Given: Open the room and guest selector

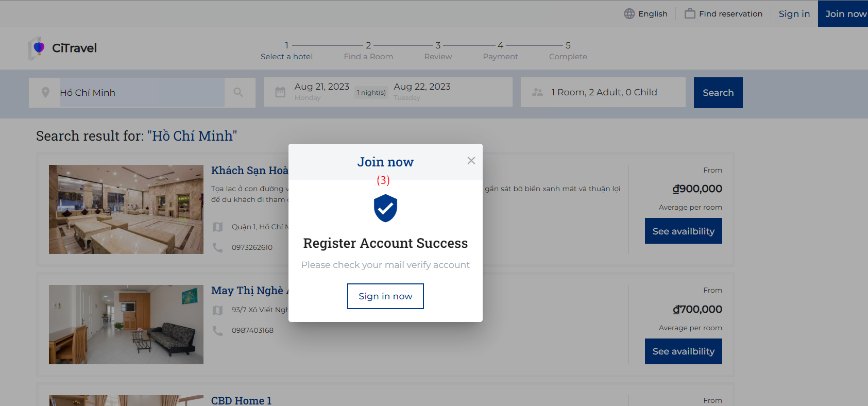Looking at the screenshot, I should [x=603, y=92].
